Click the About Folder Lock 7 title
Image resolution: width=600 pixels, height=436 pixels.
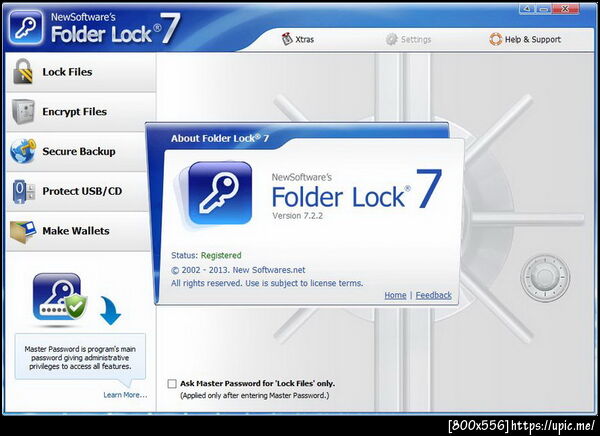(220, 139)
